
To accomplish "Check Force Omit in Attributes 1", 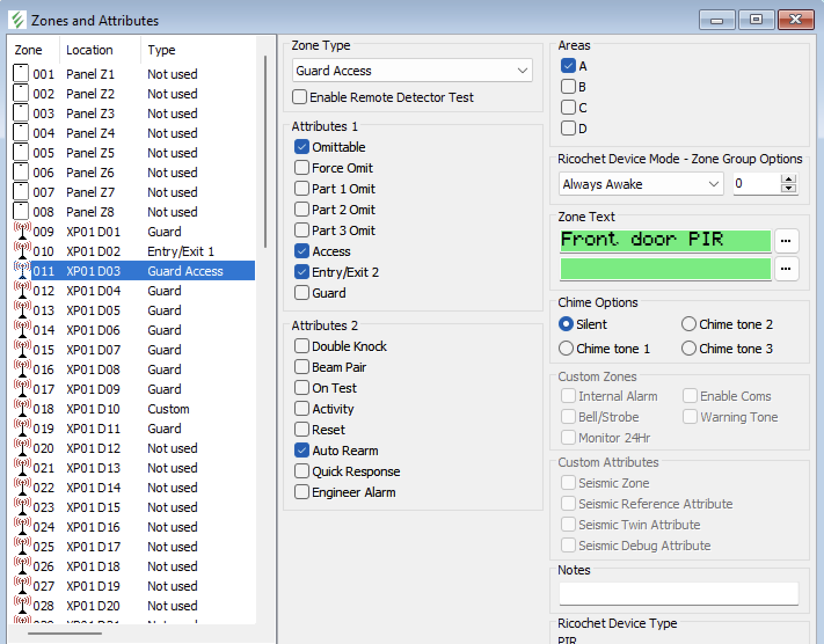I will (x=301, y=167).
